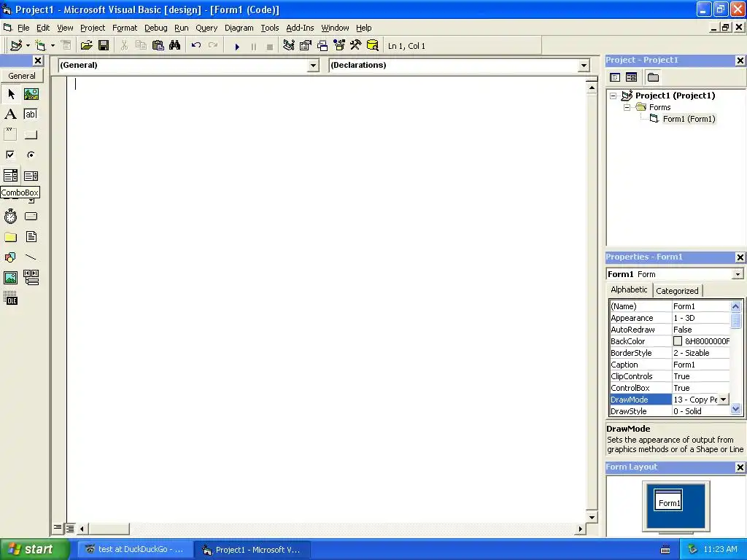Select the Shape control in the toolbox
The height and width of the screenshot is (560, 747).
coord(10,257)
